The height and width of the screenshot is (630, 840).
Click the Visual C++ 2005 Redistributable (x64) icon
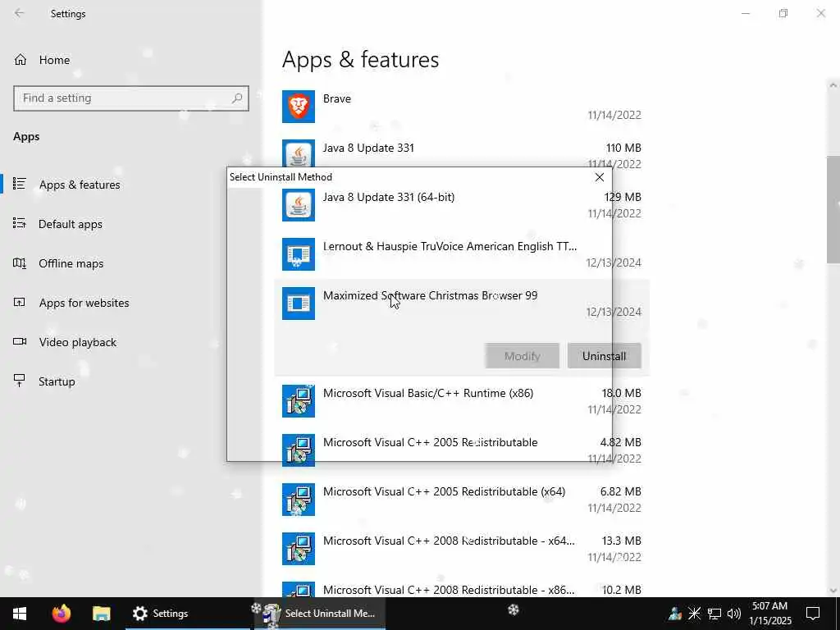pos(299,500)
